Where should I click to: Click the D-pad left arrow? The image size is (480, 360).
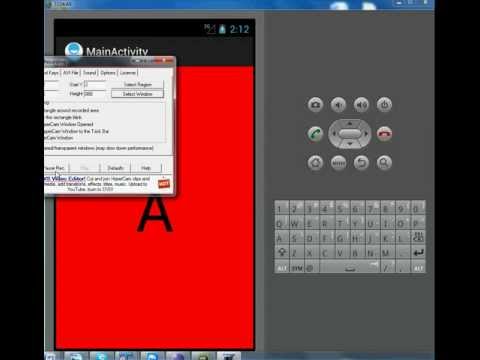click(333, 134)
